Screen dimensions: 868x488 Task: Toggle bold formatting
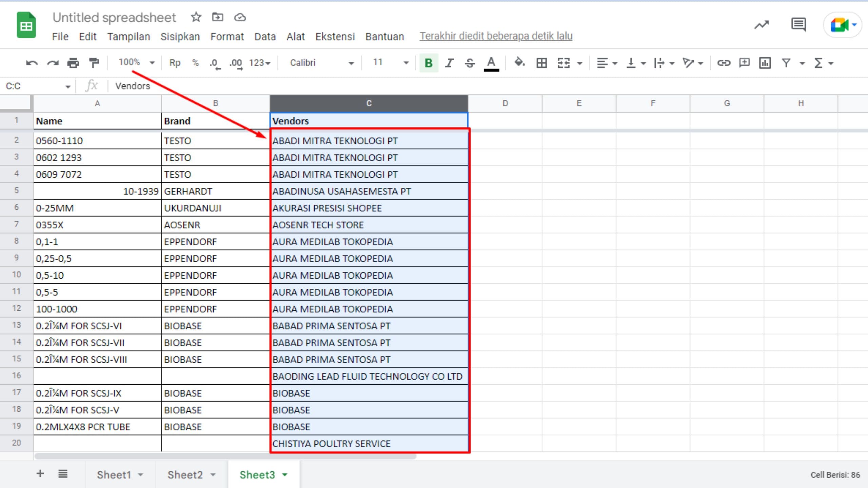(429, 63)
